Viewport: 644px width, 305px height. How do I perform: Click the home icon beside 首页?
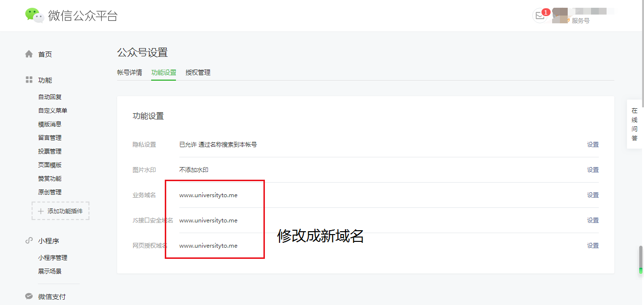click(29, 54)
